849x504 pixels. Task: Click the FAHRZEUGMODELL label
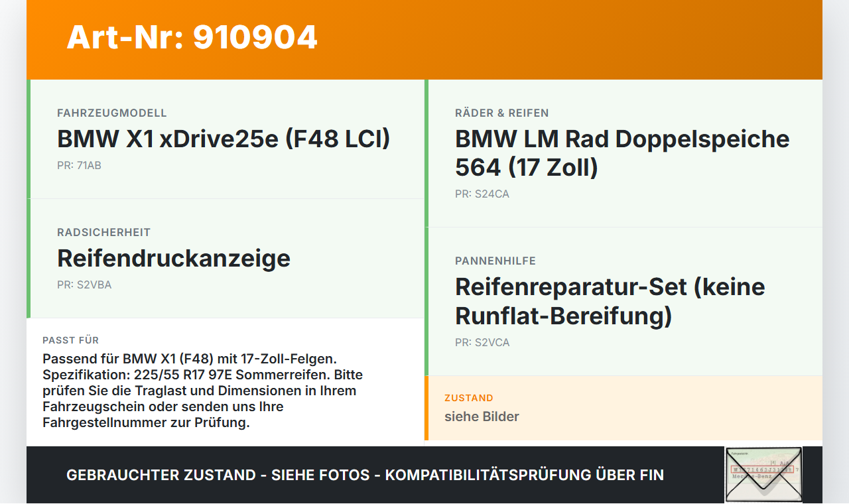112,113
